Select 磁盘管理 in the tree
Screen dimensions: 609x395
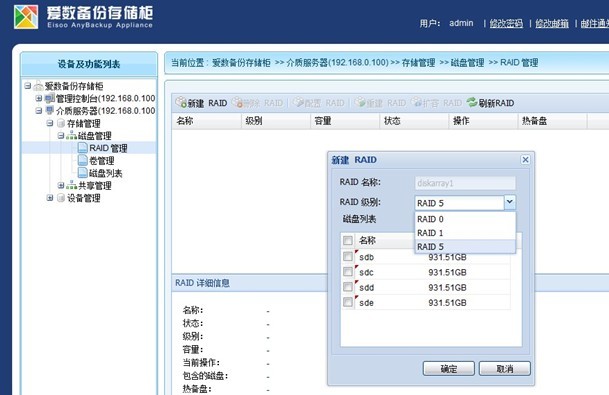(x=95, y=136)
